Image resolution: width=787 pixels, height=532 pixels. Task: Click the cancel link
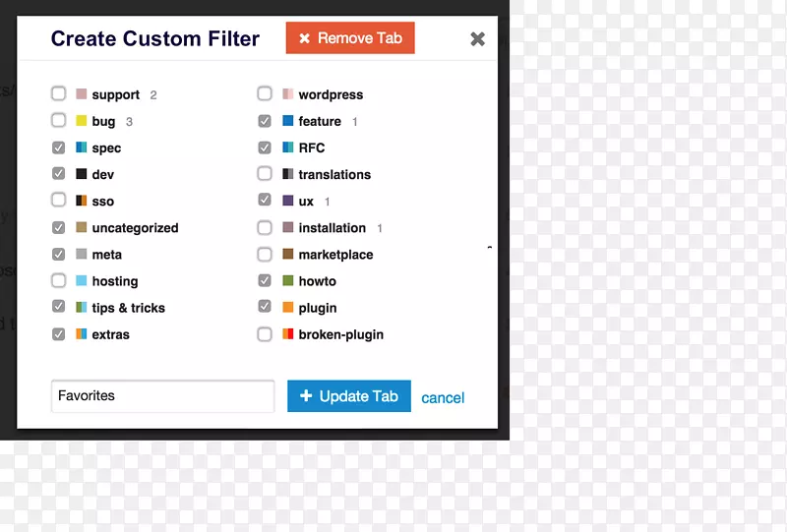(443, 398)
